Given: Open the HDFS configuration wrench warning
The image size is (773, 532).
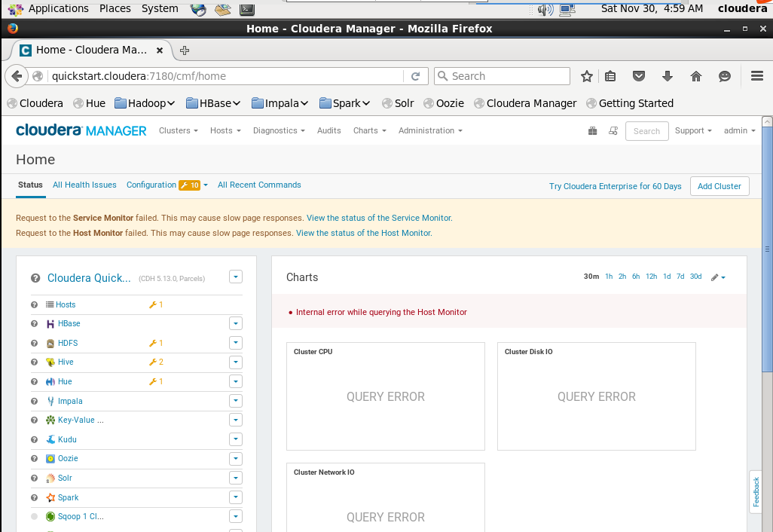Looking at the screenshot, I should (x=156, y=343).
